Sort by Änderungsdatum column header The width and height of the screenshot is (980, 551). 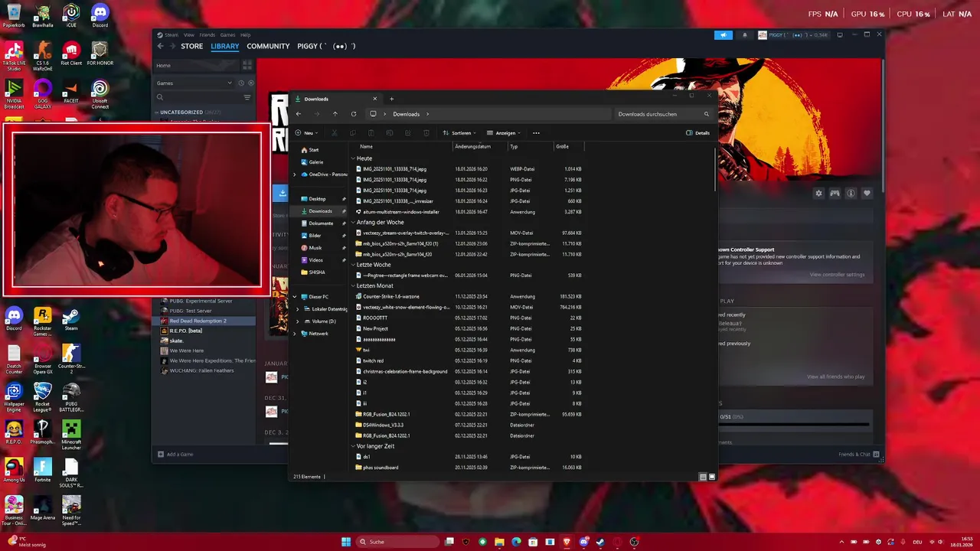click(473, 146)
